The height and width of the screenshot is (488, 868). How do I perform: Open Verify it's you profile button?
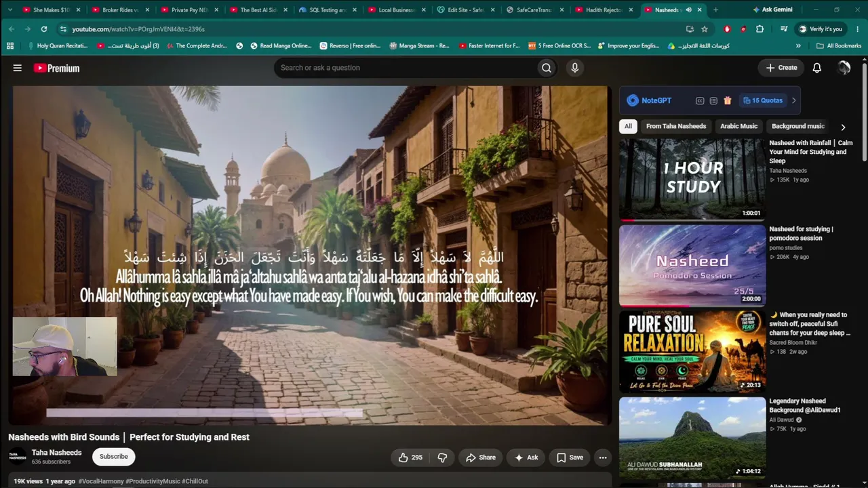pos(820,29)
